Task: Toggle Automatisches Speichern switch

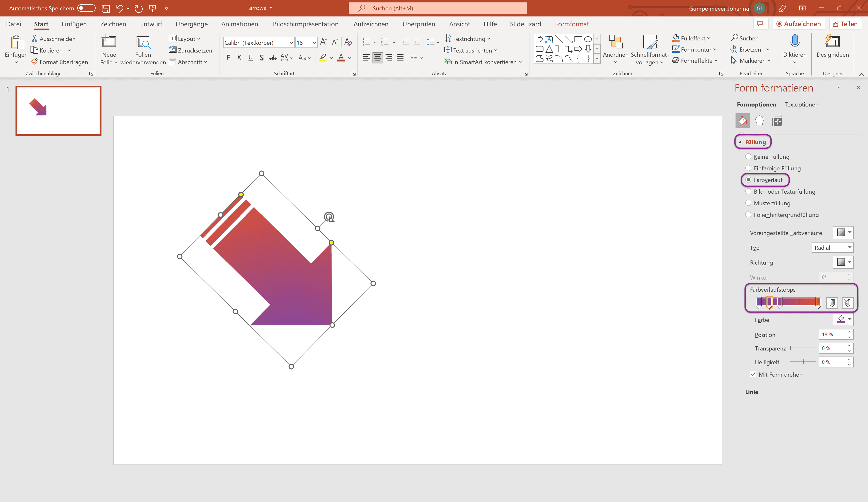Action: coord(86,8)
